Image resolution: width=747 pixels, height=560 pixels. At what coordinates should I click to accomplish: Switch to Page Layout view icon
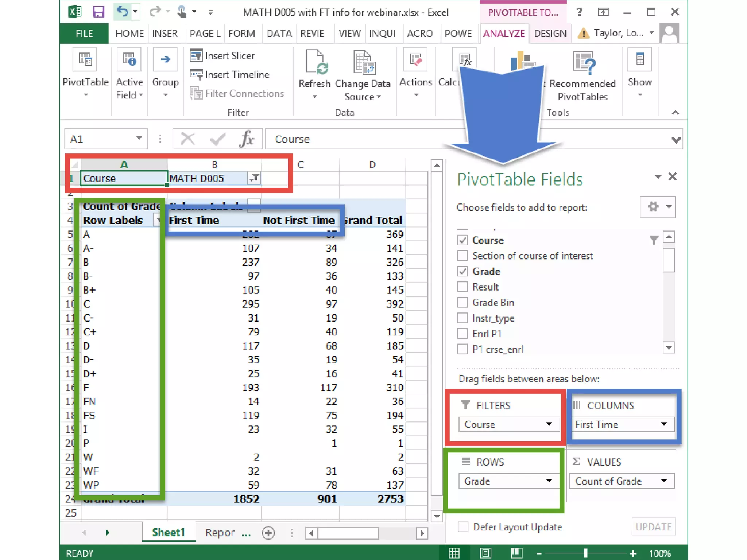[x=485, y=553]
